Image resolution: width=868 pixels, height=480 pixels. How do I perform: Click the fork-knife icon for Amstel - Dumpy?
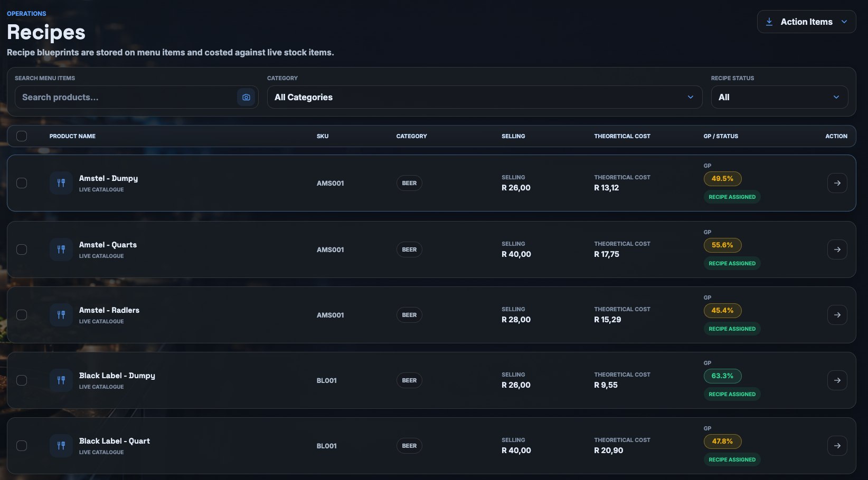click(61, 183)
